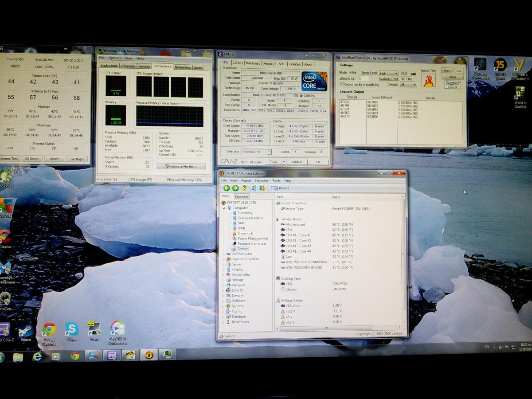Click Start in IntelBurnTest

447,70
